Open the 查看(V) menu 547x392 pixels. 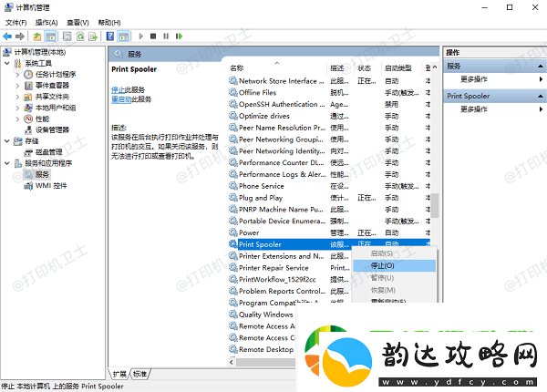pyautogui.click(x=77, y=23)
